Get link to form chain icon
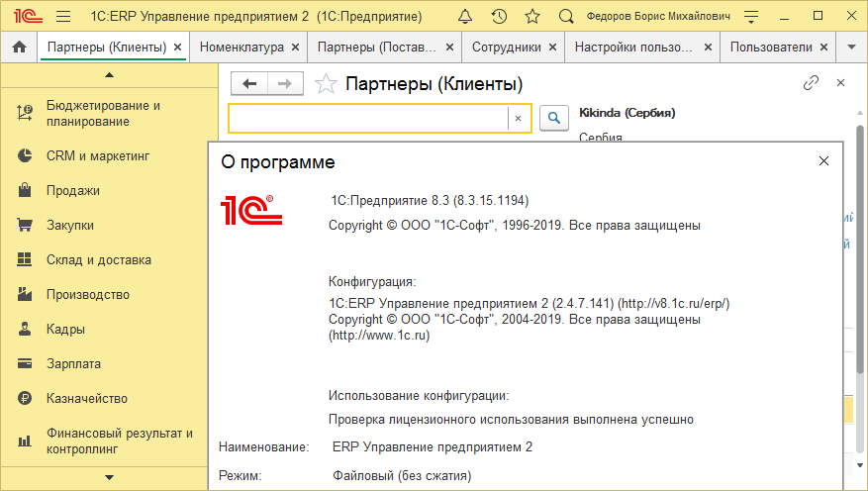The image size is (868, 491). [811, 83]
